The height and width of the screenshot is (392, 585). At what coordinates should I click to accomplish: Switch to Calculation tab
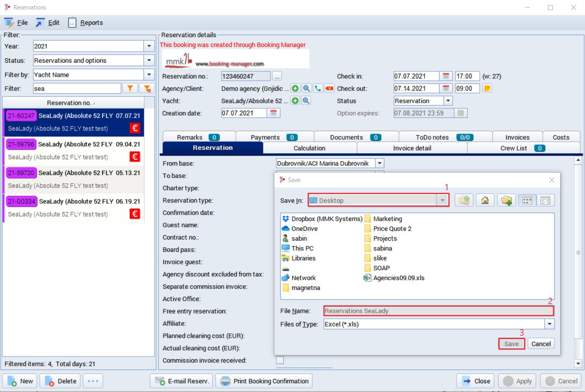[x=309, y=148]
